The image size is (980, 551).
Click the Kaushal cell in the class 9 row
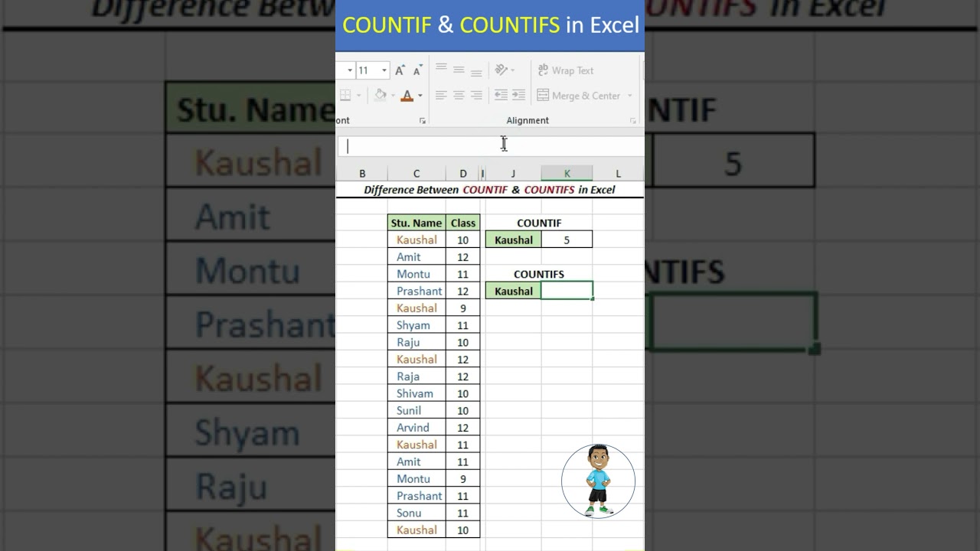click(416, 308)
